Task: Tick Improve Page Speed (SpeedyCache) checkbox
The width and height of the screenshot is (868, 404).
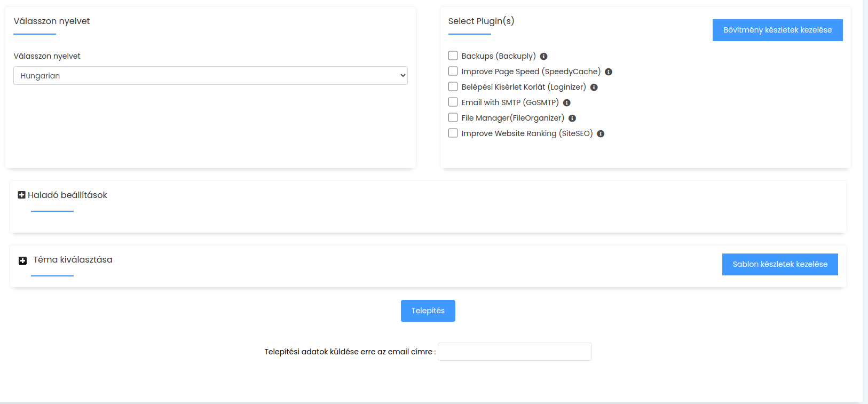Action: (x=453, y=71)
